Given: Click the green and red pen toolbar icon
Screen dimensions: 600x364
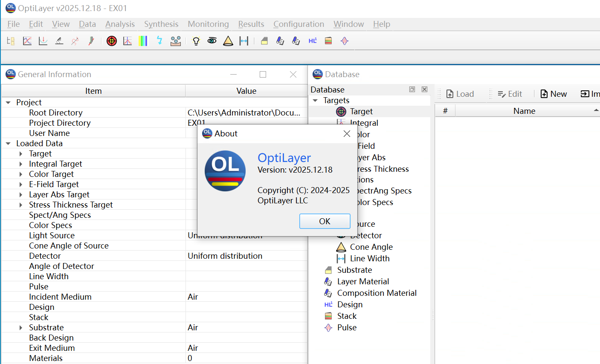Looking at the screenshot, I should [91, 41].
